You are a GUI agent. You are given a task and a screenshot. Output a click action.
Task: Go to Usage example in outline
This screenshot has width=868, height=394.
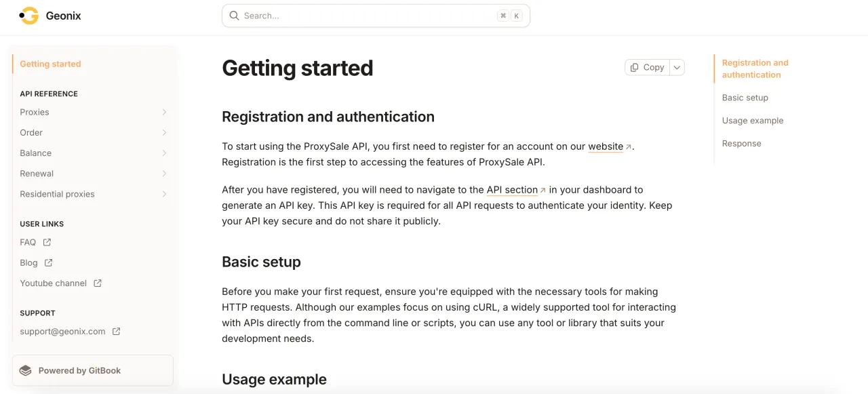tap(752, 121)
